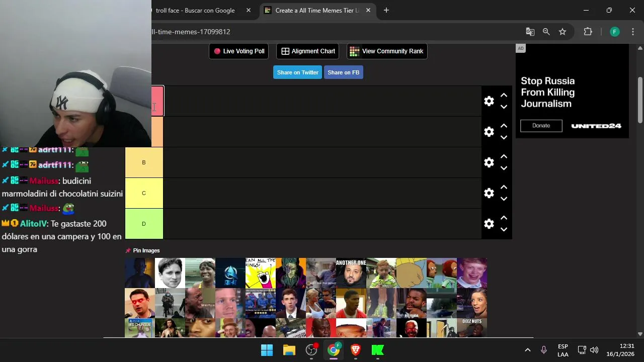Share tier list on Twitter
Image resolution: width=644 pixels, height=362 pixels.
[297, 72]
